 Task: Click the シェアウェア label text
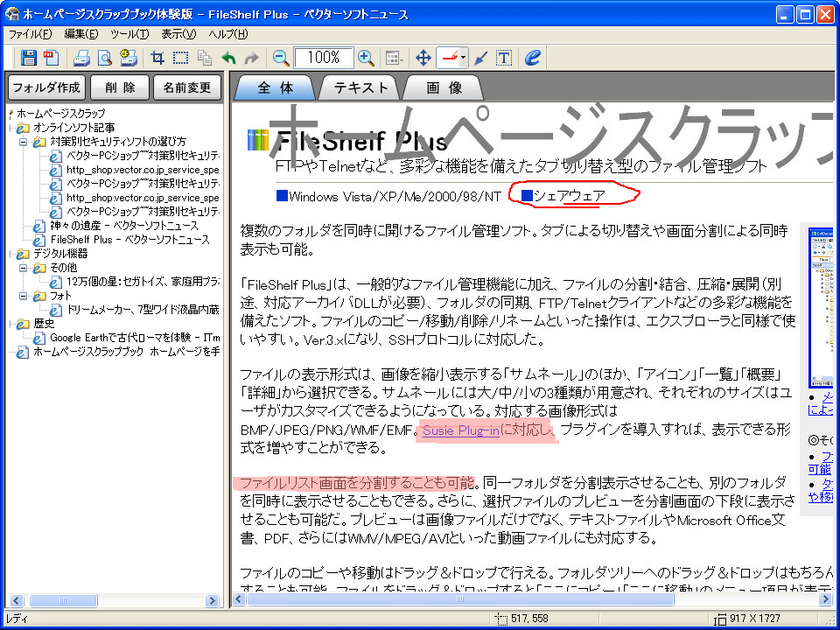(569, 196)
